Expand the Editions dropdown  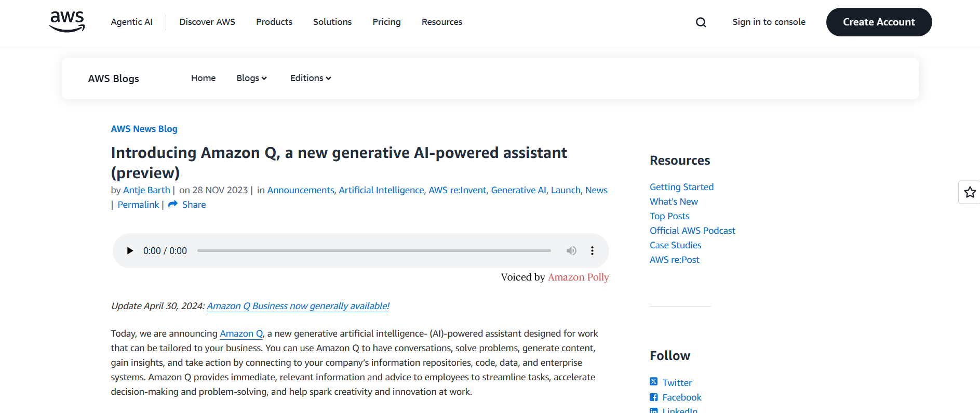[310, 78]
